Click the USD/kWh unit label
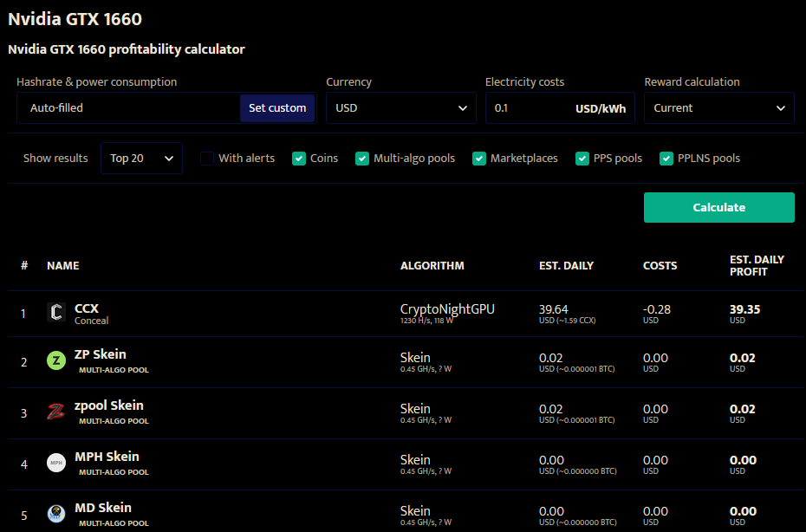This screenshot has width=806, height=532. point(601,108)
